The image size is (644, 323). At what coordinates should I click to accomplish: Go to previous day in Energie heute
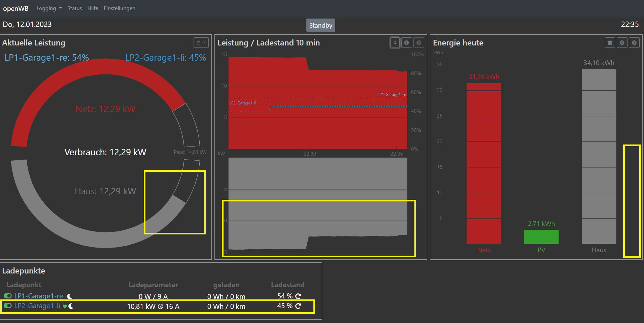click(x=622, y=43)
